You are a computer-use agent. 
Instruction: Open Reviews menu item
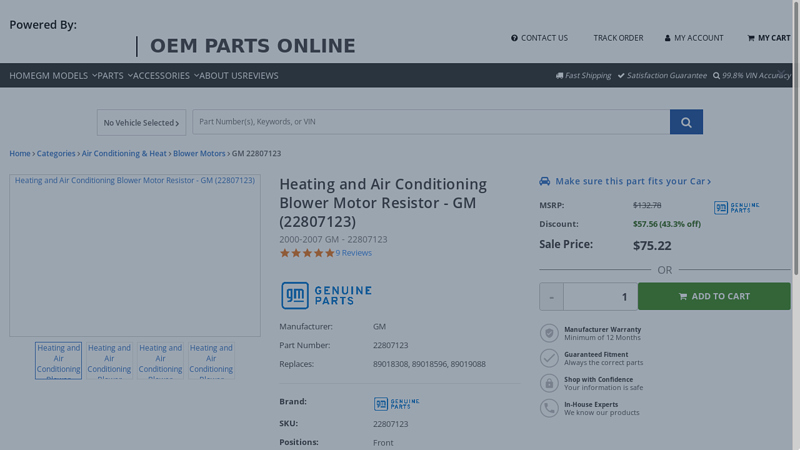[x=261, y=76]
